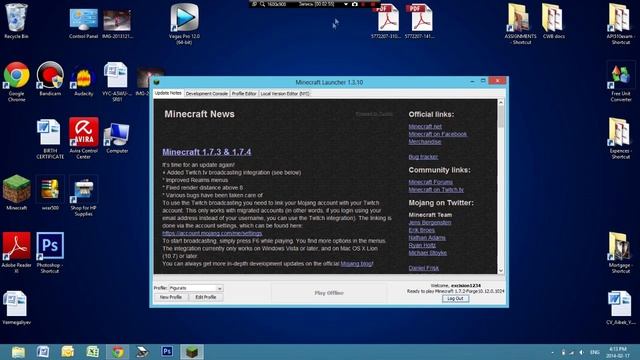
Task: Click the Play Offline button
Action: [x=329, y=293]
